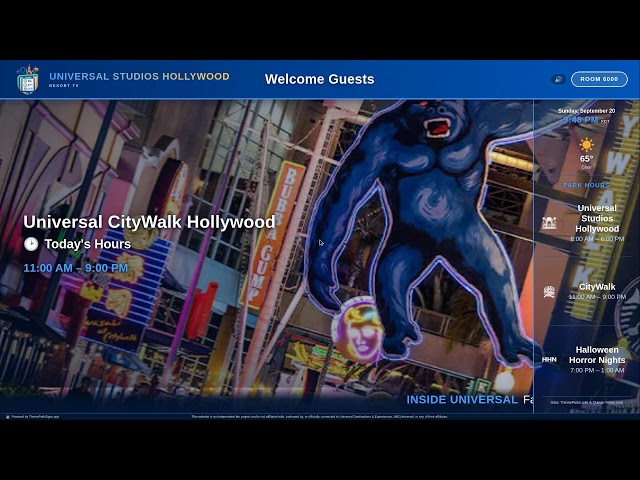640x480 pixels.
Task: Click the PARK HOURS section heading
Action: point(586,185)
